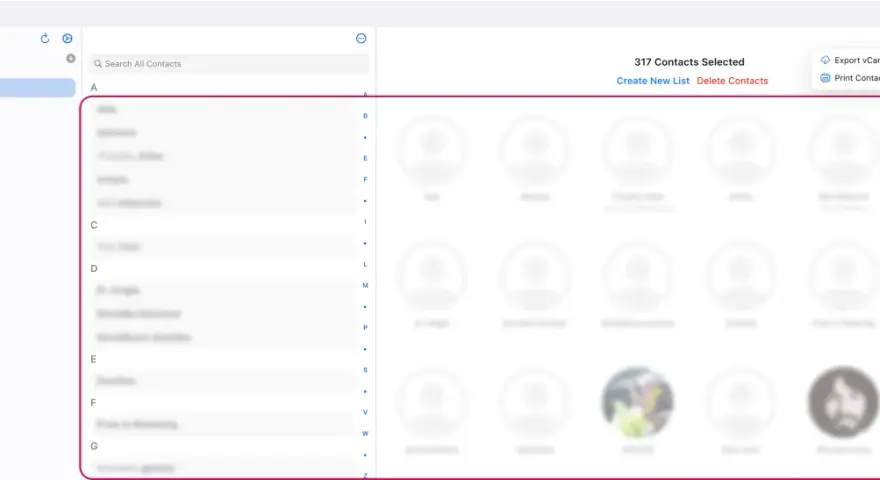The height and width of the screenshot is (480, 880).
Task: Jump to letter W in alphabet index
Action: tap(365, 433)
